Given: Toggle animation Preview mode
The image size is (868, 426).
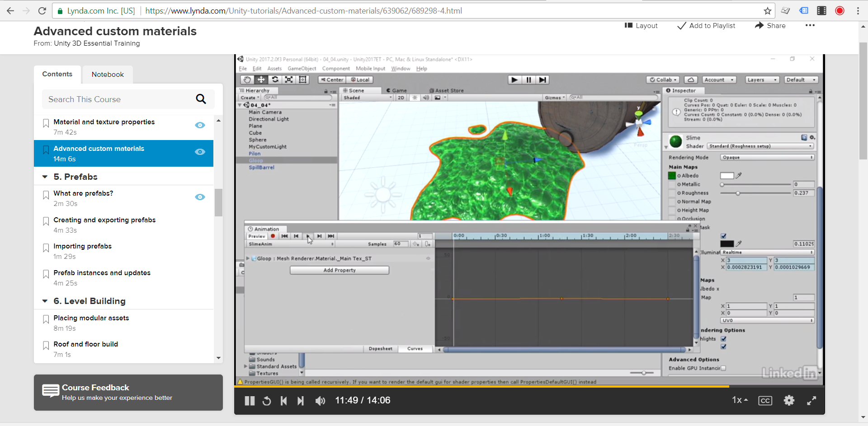Looking at the screenshot, I should pos(257,236).
